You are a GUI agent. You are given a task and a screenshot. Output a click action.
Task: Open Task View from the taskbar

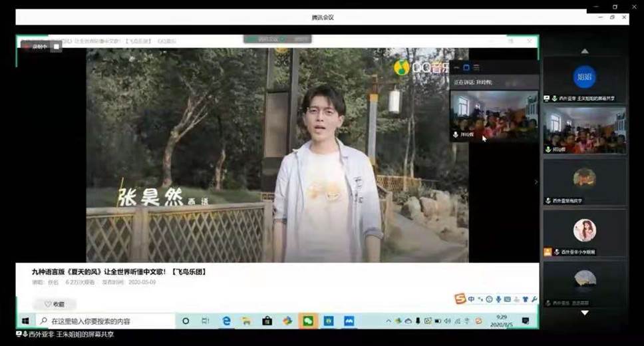(x=205, y=321)
